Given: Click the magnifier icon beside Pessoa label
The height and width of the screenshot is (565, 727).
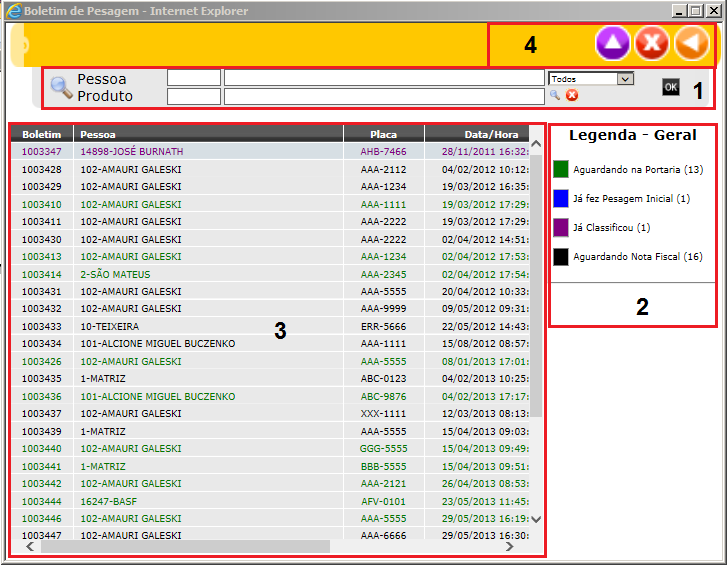Looking at the screenshot, I should (x=61, y=87).
